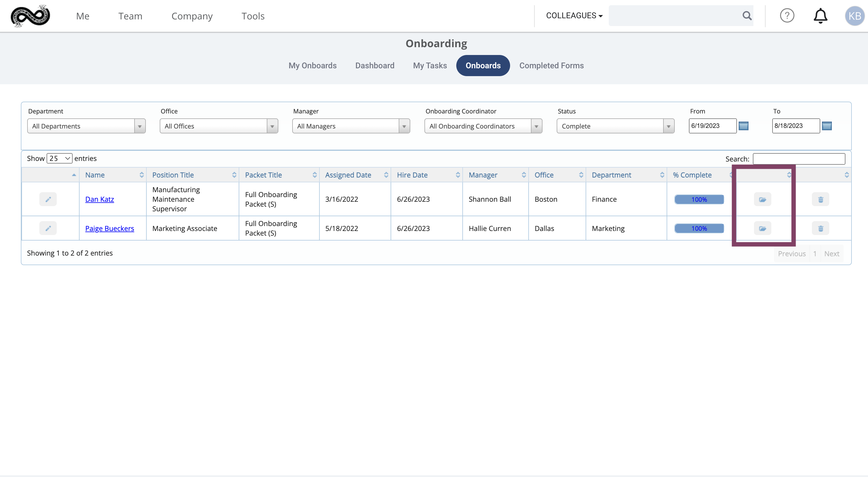868x477 pixels.
Task: Select the Onboards tab
Action: (483, 65)
